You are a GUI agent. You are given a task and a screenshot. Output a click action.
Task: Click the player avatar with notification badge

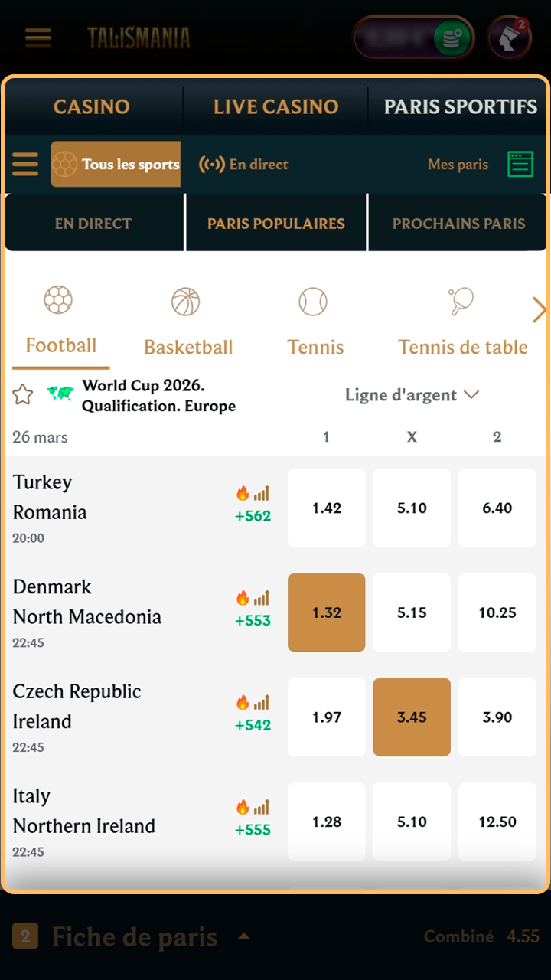pyautogui.click(x=509, y=38)
